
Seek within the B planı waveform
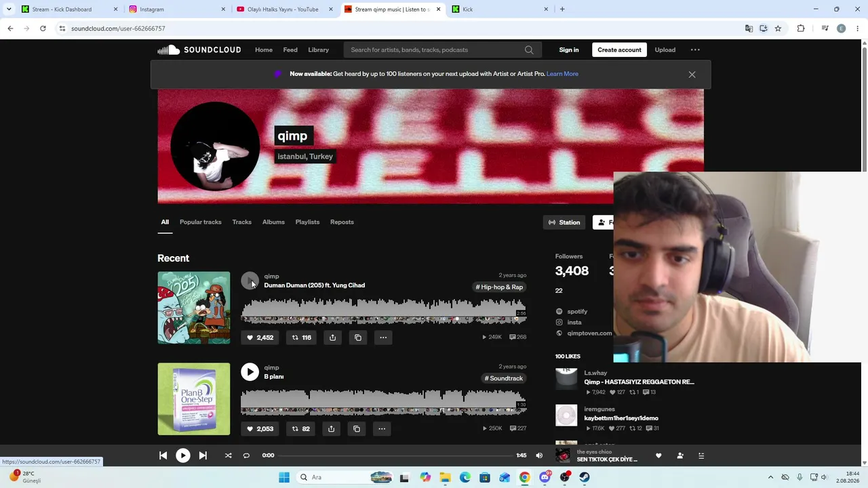[x=384, y=403]
